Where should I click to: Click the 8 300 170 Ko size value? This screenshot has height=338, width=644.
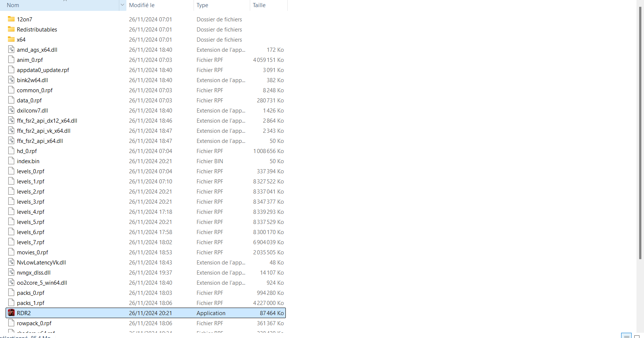pos(268,232)
